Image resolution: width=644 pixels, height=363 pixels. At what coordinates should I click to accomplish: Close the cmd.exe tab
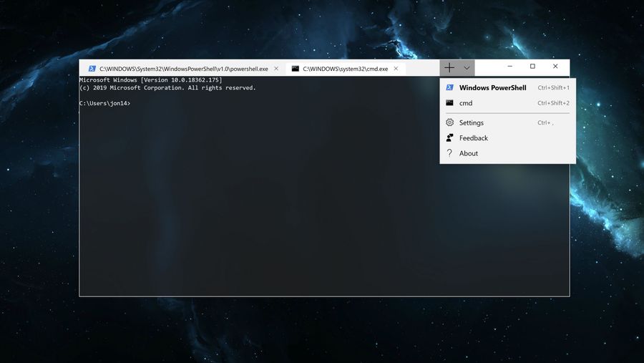(x=396, y=69)
